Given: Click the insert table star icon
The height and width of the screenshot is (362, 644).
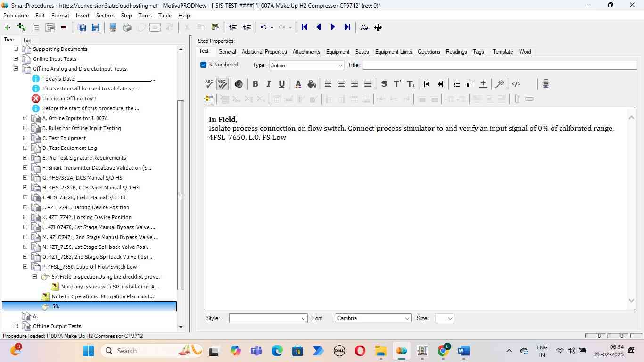Looking at the screenshot, I should [209, 99].
